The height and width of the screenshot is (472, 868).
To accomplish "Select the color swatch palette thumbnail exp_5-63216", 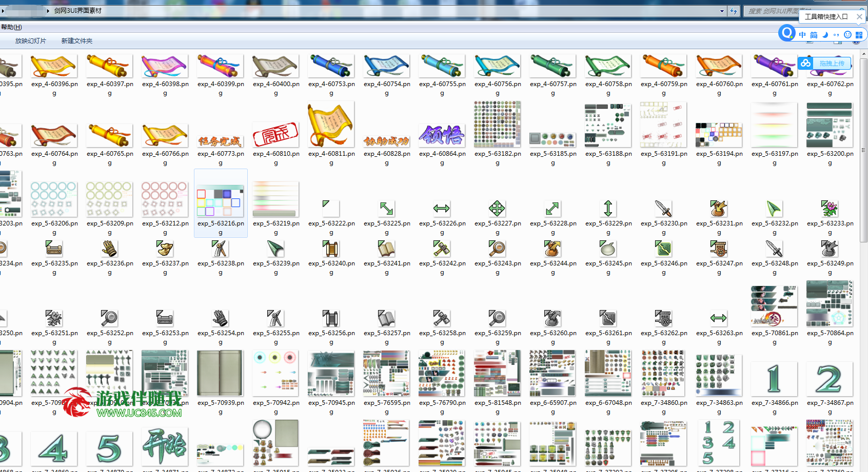I will point(220,200).
